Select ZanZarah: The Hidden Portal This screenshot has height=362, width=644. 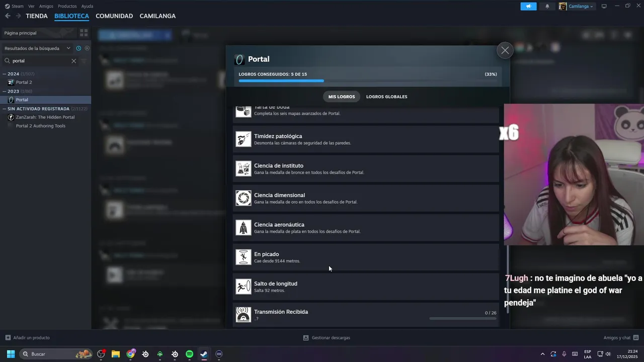click(x=45, y=117)
